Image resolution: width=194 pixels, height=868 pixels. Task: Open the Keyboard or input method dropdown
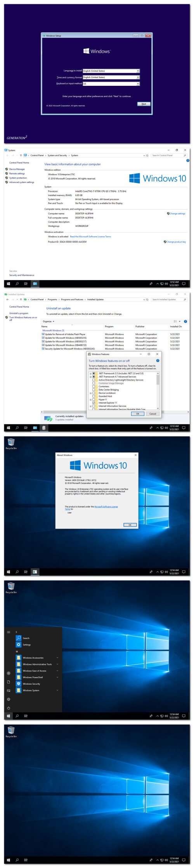click(x=111, y=83)
